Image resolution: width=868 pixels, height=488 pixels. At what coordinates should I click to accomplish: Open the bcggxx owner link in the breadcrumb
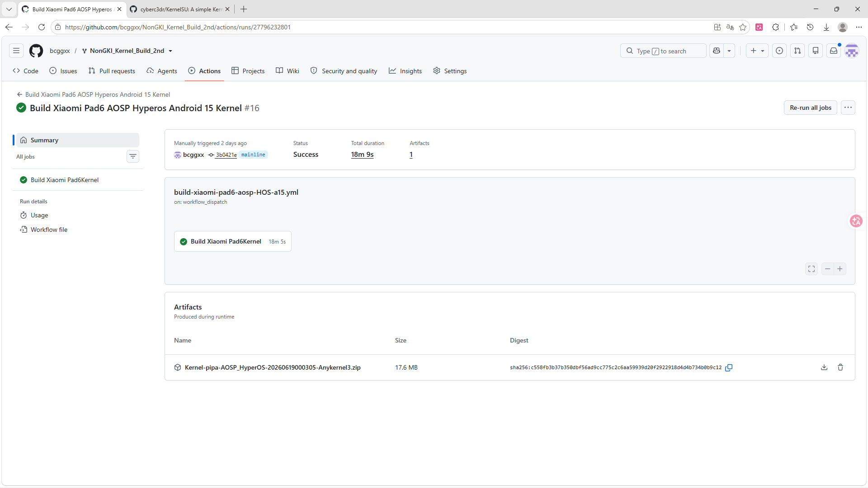click(x=60, y=51)
